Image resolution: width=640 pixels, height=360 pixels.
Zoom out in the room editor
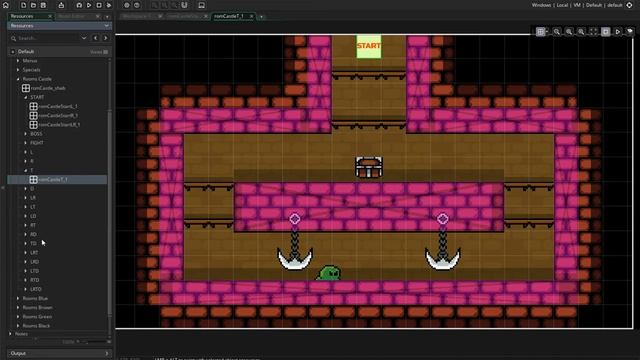[x=557, y=31]
